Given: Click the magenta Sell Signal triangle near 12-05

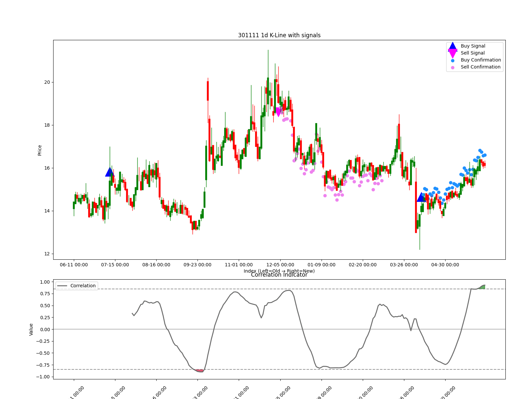Looking at the screenshot, I should tap(278, 112).
